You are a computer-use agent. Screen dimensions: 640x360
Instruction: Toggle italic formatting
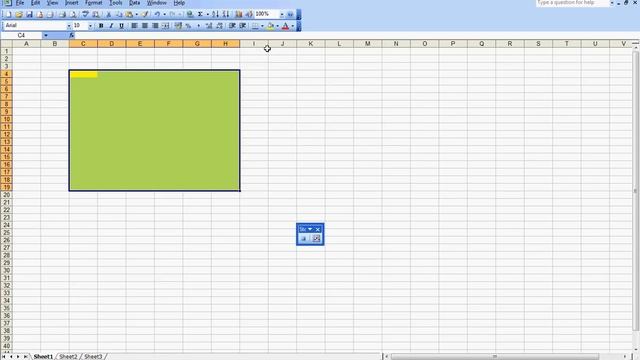111,26
